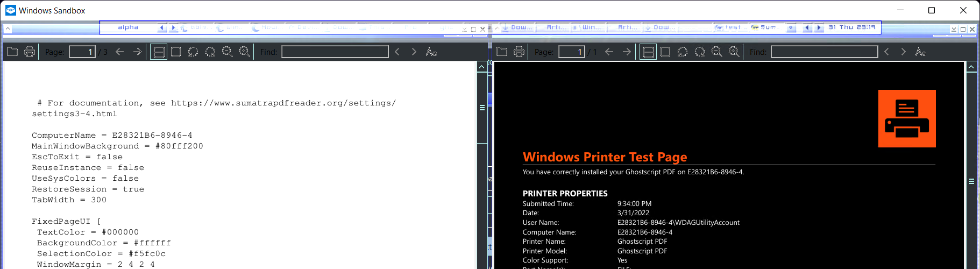Find previous match in settings document window
The height and width of the screenshot is (269, 980).
(397, 52)
